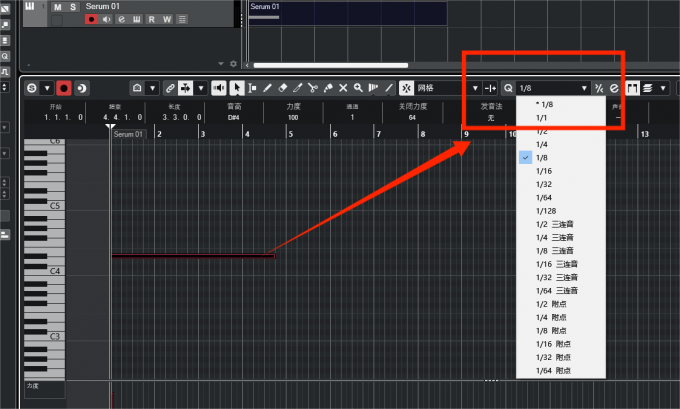Select the Object Selection arrow tool

pos(237,88)
